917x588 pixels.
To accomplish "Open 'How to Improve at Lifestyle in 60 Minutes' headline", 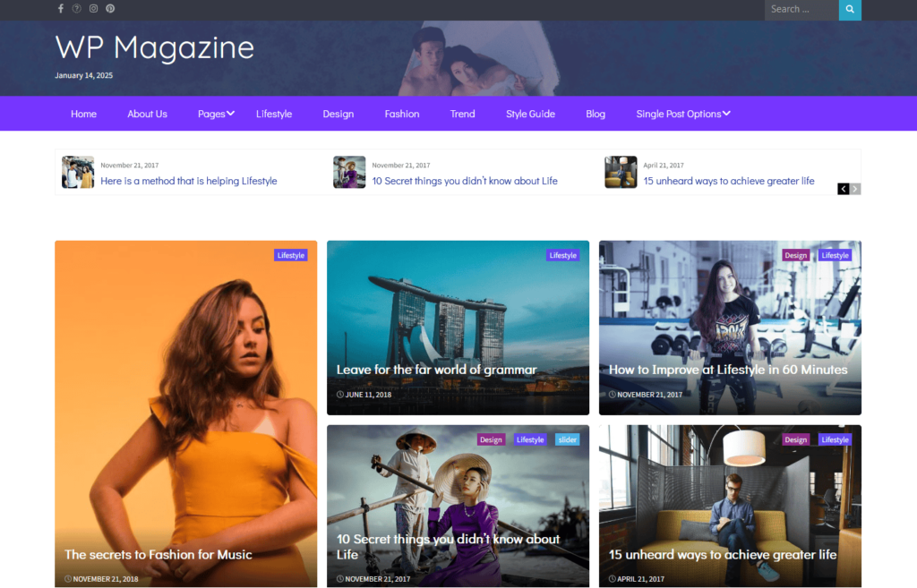I will coord(728,370).
